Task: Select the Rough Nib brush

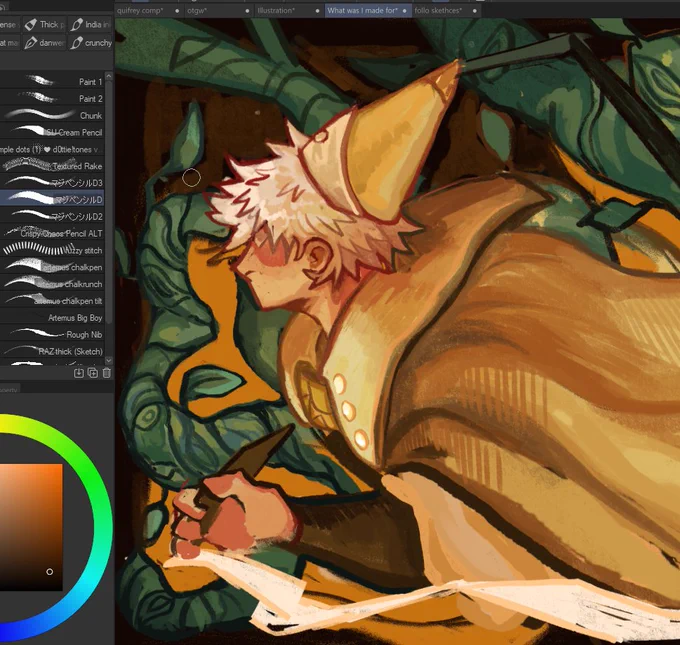Action: point(52,335)
